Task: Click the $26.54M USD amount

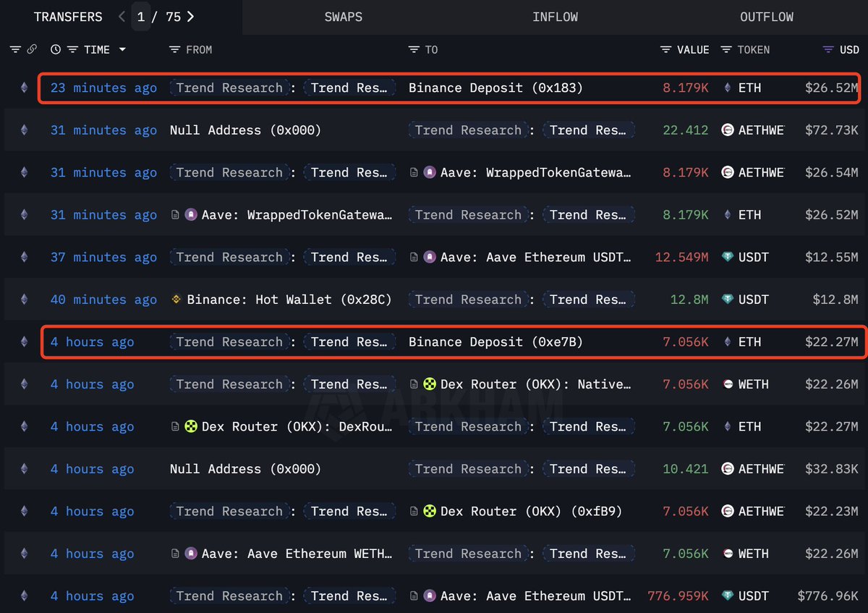Action: [x=830, y=172]
